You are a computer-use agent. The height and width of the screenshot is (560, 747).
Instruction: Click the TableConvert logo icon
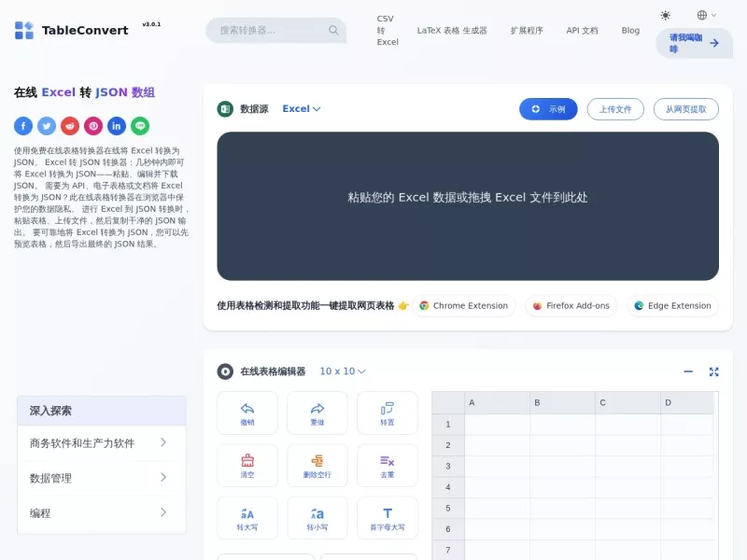(24, 30)
